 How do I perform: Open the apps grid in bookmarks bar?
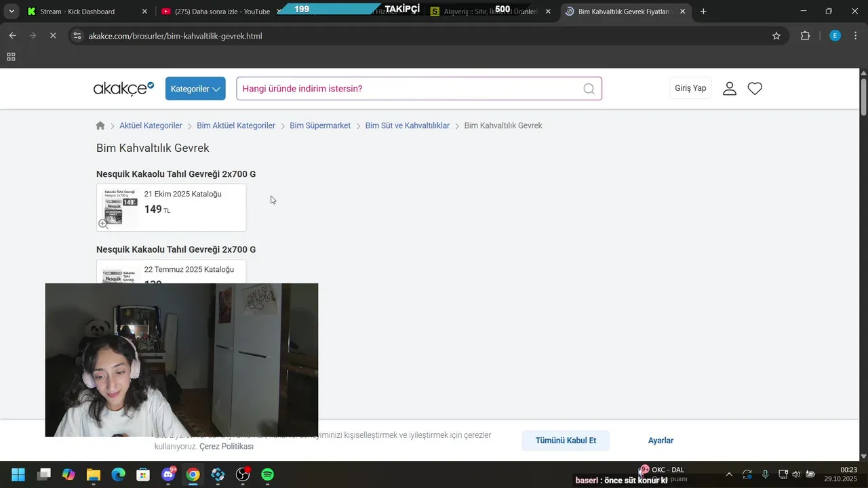(11, 57)
